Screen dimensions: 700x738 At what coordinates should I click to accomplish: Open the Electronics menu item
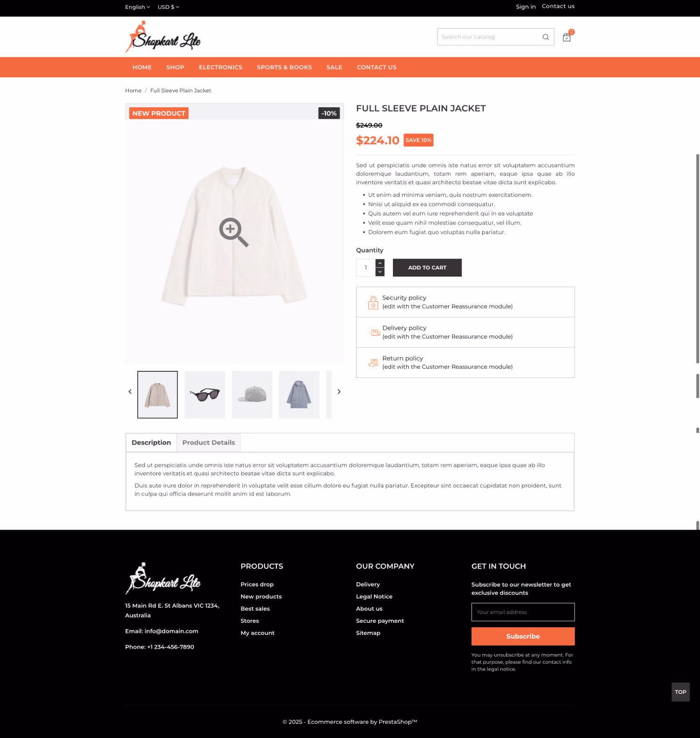[221, 67]
